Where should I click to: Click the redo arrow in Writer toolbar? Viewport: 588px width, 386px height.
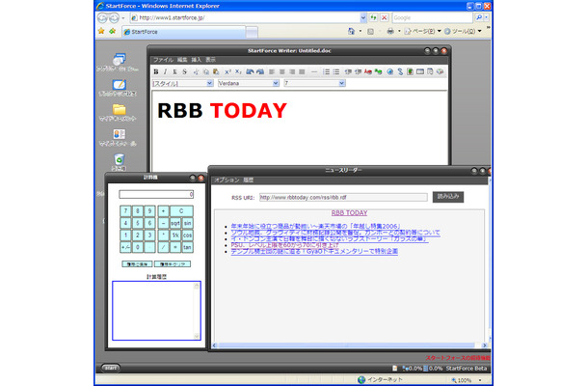point(260,71)
